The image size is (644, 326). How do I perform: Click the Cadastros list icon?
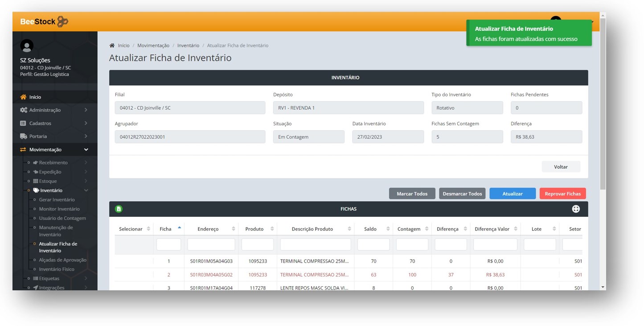coord(23,123)
